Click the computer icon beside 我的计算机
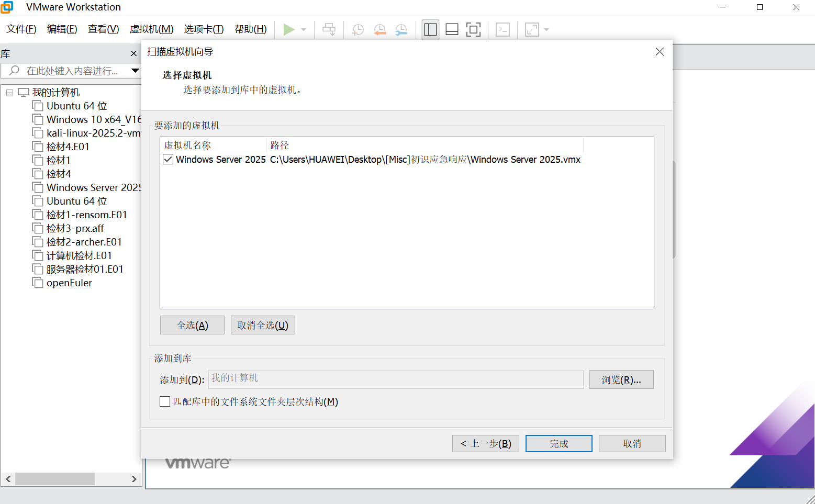This screenshot has height=504, width=815. click(x=24, y=93)
